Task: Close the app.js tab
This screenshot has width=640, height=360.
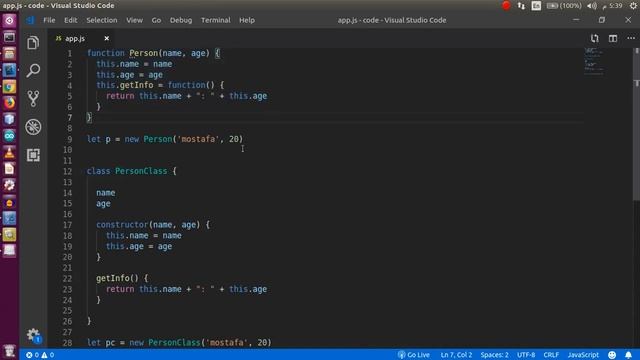Action: (107, 38)
